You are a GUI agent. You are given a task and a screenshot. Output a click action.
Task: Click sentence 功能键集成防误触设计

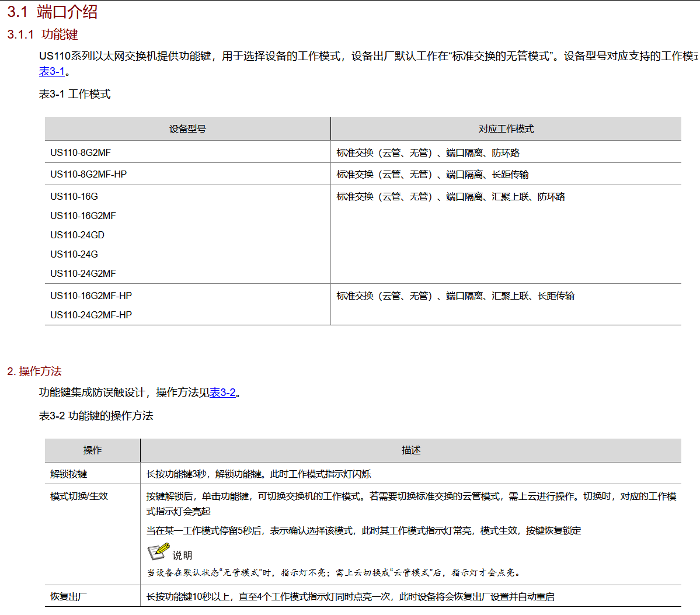(x=140, y=392)
